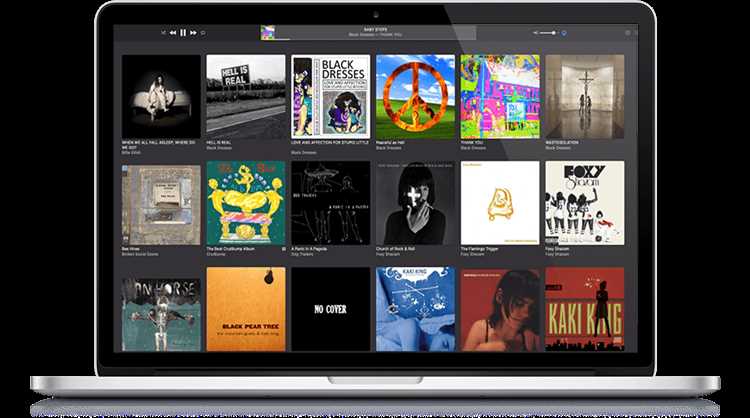Open the Hell Is Real album cover

click(x=246, y=97)
